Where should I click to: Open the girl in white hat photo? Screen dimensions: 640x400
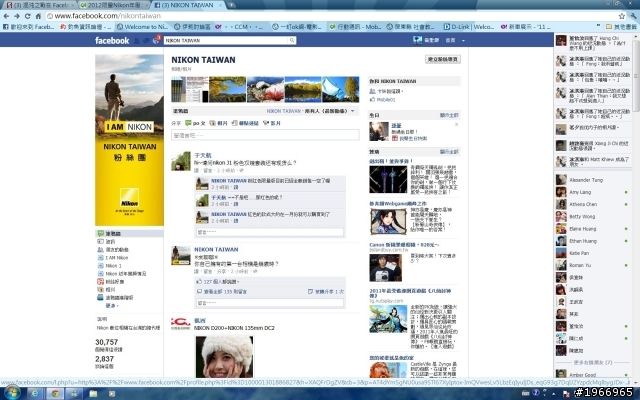[224, 357]
